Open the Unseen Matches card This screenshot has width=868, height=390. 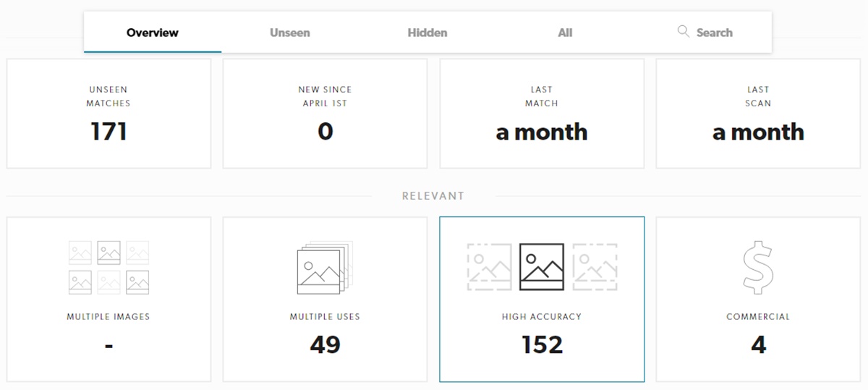(x=109, y=114)
